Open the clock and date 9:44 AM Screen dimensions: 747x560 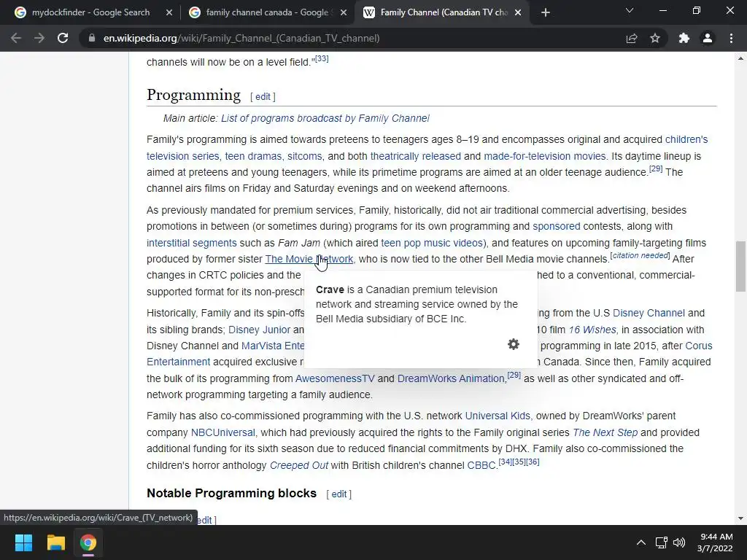(x=715, y=542)
